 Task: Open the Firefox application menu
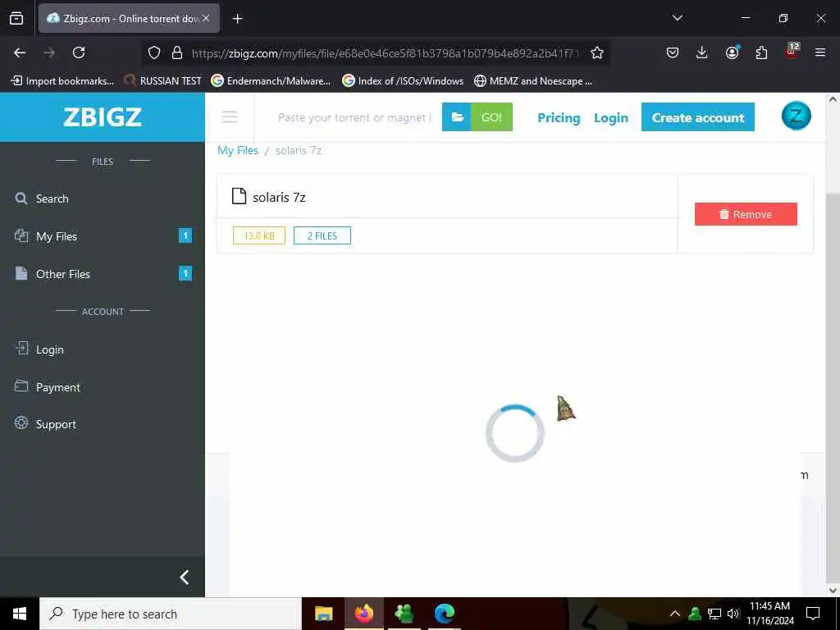point(820,52)
